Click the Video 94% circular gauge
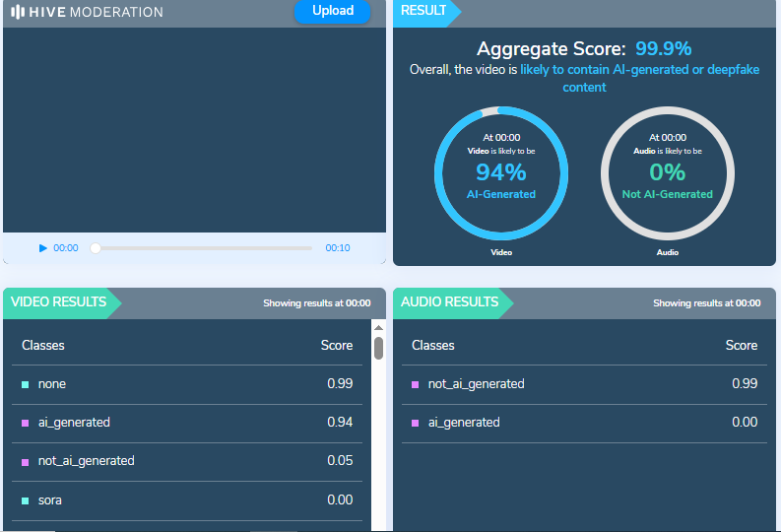Image resolution: width=781 pixels, height=532 pixels. tap(500, 172)
